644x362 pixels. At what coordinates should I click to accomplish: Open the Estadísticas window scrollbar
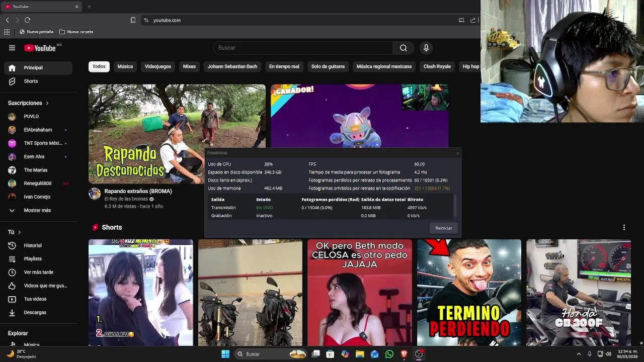point(455,206)
